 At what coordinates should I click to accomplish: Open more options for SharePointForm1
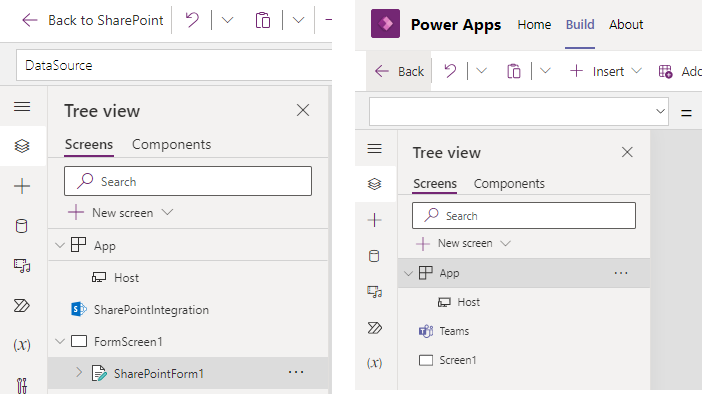(296, 372)
